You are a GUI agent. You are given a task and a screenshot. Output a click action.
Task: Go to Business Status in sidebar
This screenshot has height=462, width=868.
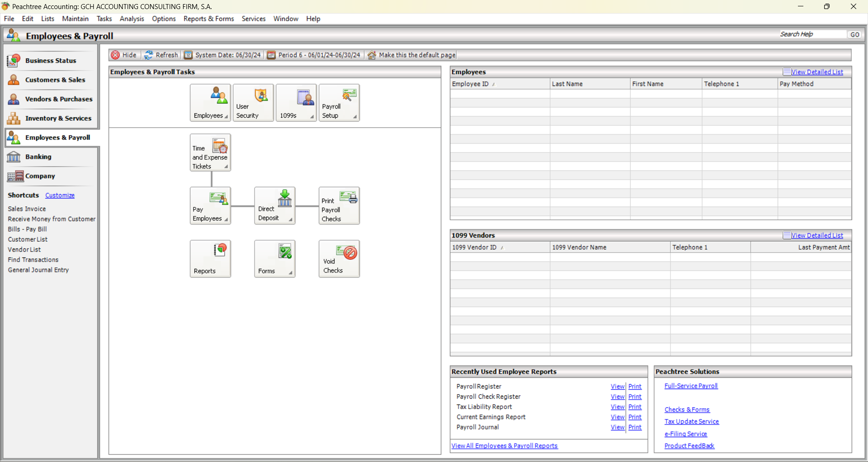pos(51,61)
